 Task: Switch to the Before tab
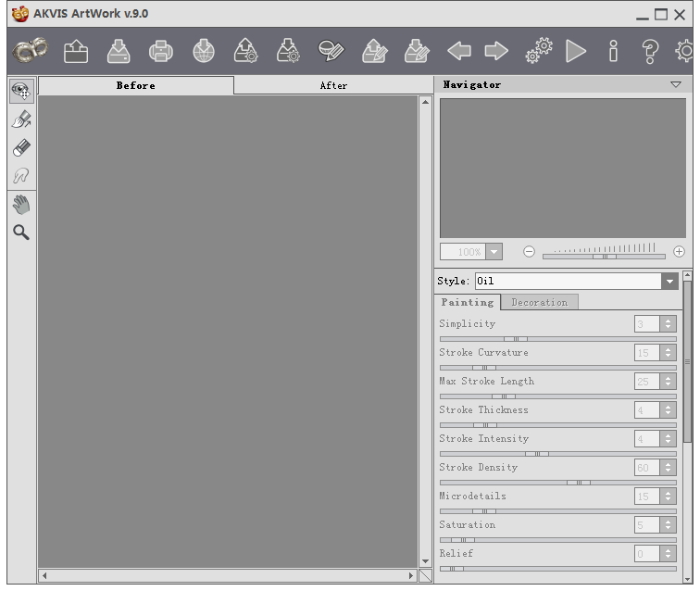pyautogui.click(x=136, y=85)
